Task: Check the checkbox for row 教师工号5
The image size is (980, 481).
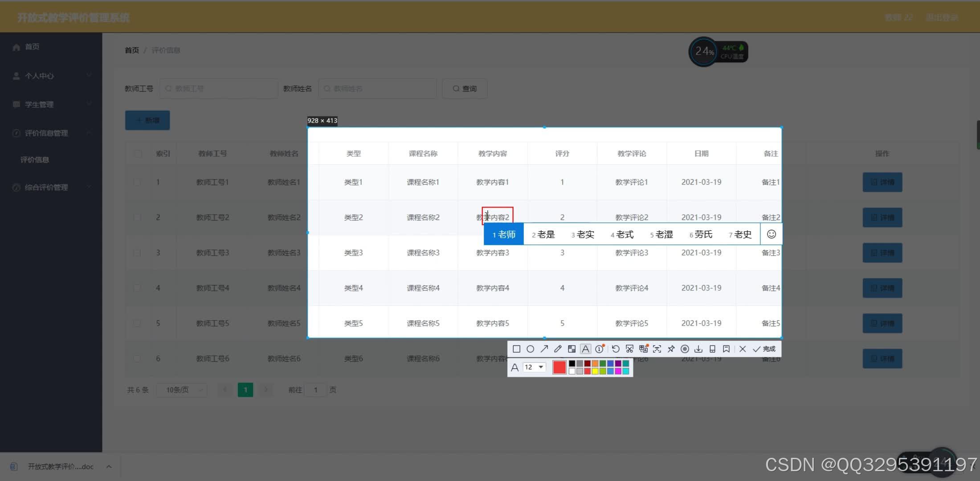Action: [137, 323]
